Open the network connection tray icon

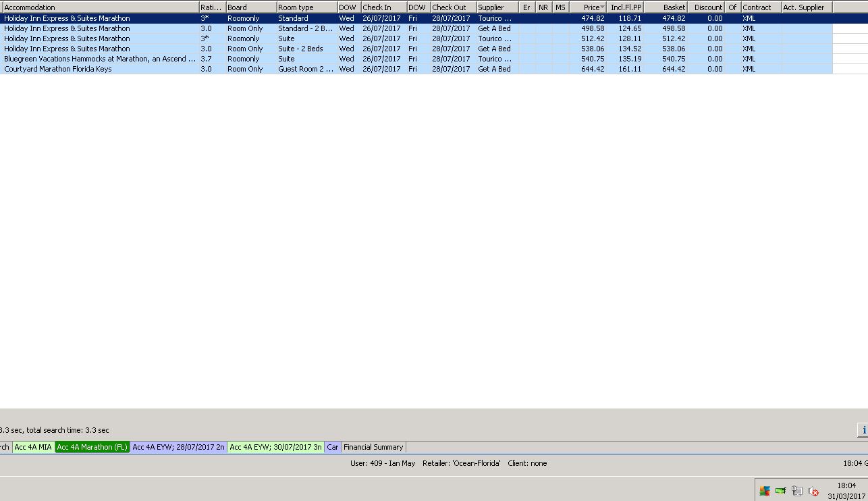point(797,491)
